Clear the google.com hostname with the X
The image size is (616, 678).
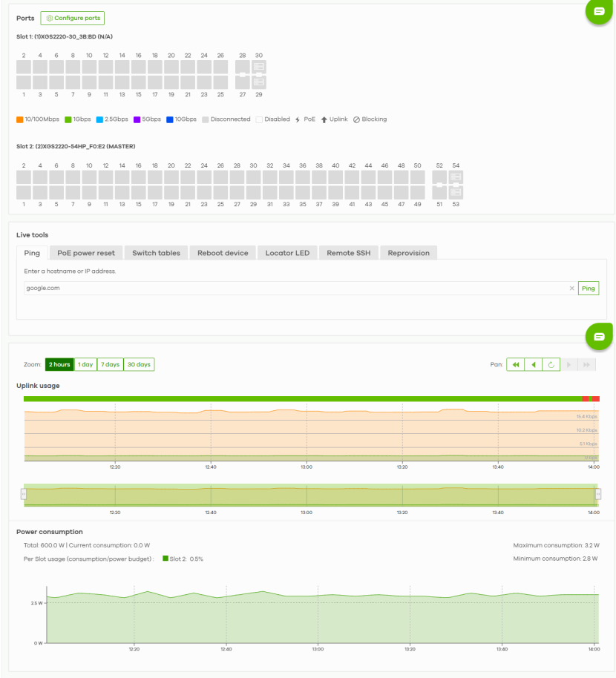pyautogui.click(x=571, y=289)
